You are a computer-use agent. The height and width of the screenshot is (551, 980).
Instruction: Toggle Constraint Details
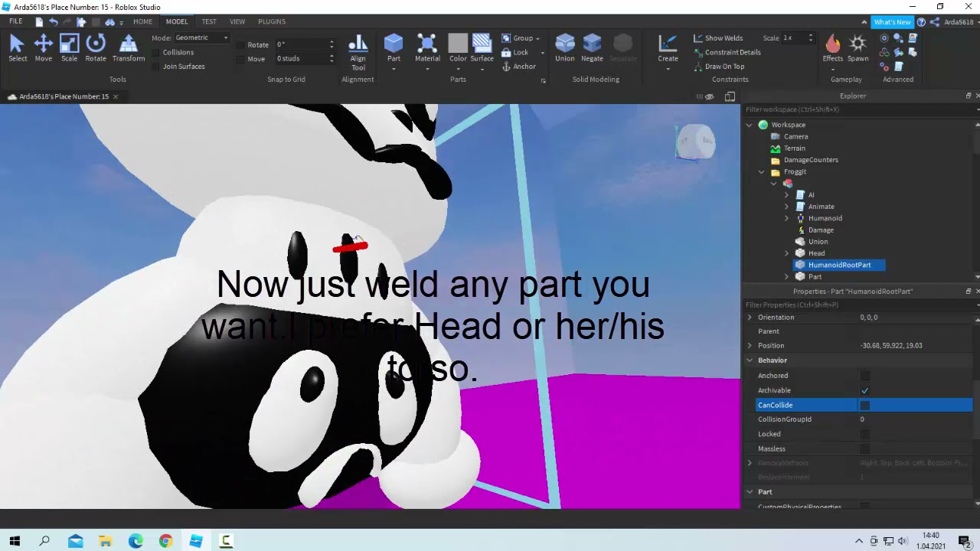point(727,52)
